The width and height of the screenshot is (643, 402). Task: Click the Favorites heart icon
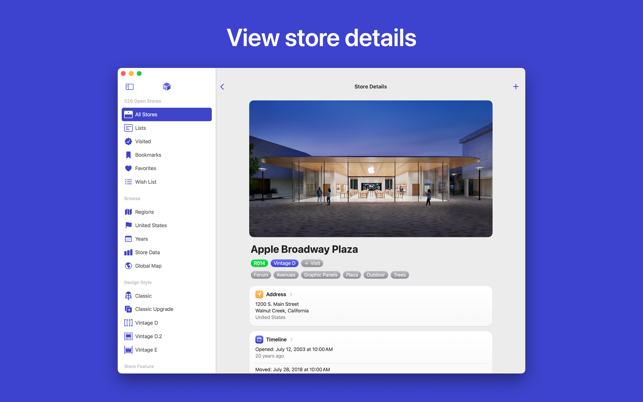click(128, 168)
